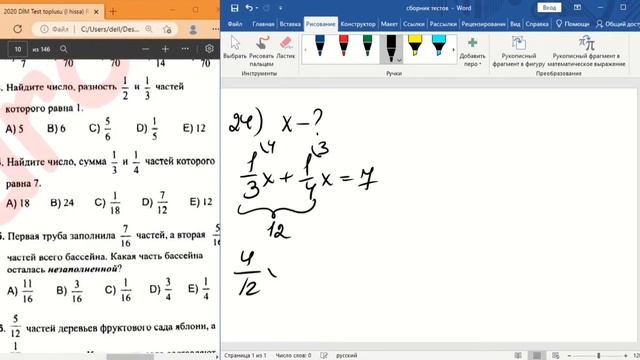
Task: Click the Вход sign-in button
Action: [549, 8]
